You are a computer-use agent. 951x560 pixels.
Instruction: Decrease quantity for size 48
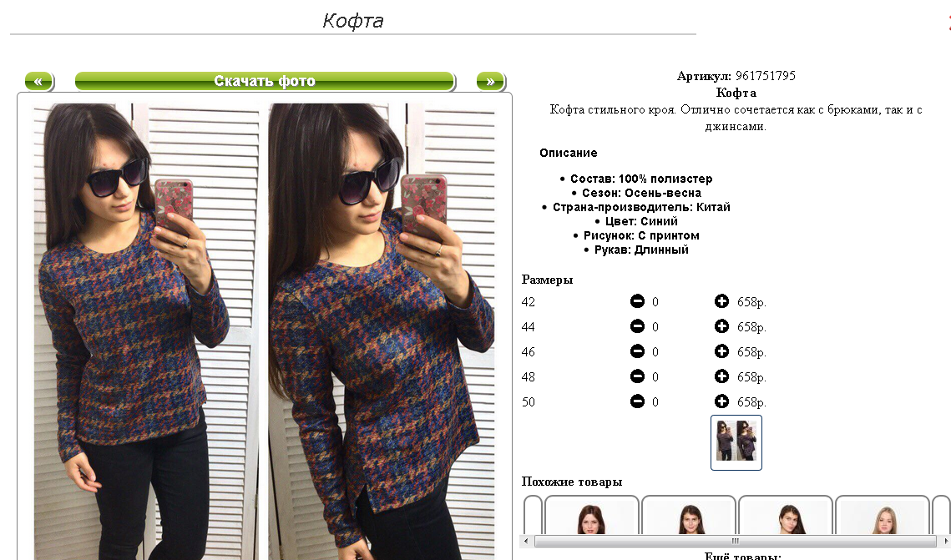click(x=637, y=376)
